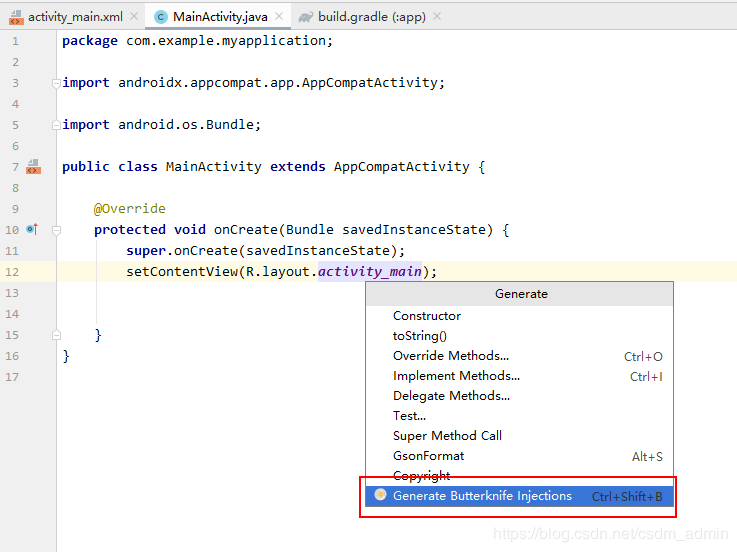Screen dimensions: 737x552
Task: Click the override method gutter icon on line 10
Action: pos(32,229)
